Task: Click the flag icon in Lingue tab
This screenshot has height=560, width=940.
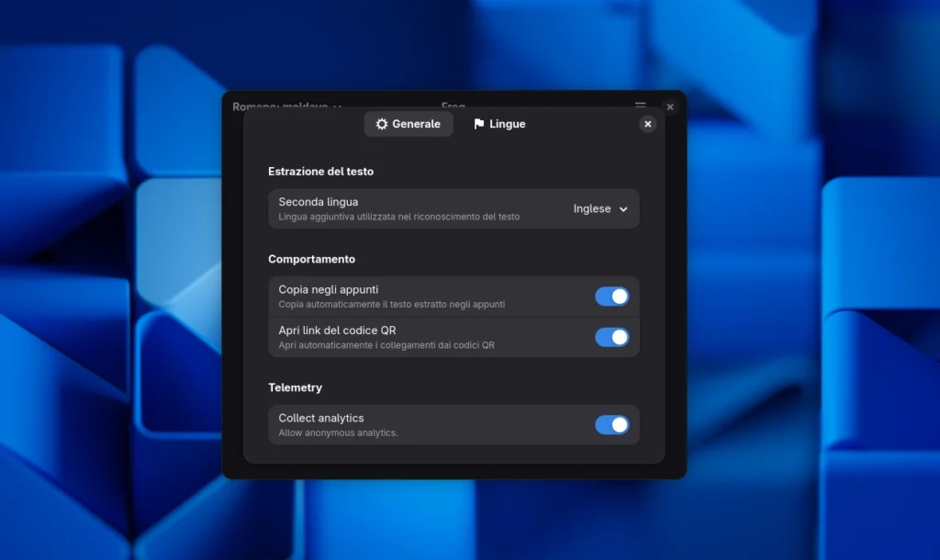Action: (x=478, y=124)
